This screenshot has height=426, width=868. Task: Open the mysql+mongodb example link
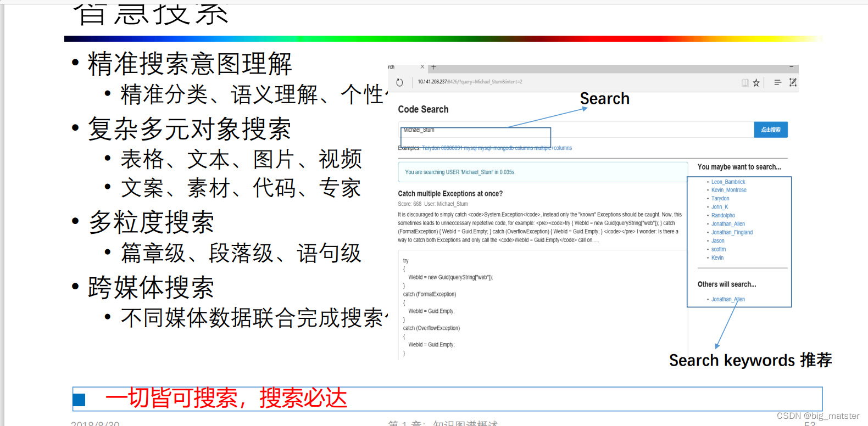click(496, 148)
